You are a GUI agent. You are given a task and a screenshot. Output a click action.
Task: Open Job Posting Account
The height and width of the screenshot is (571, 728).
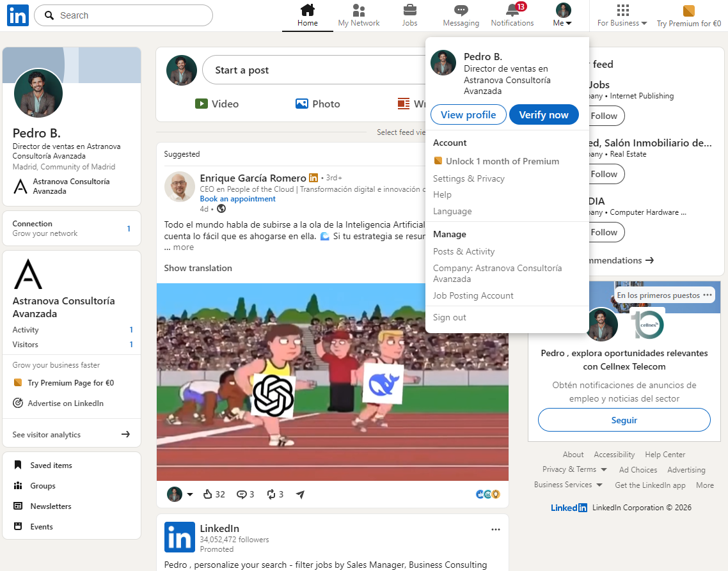coord(473,295)
